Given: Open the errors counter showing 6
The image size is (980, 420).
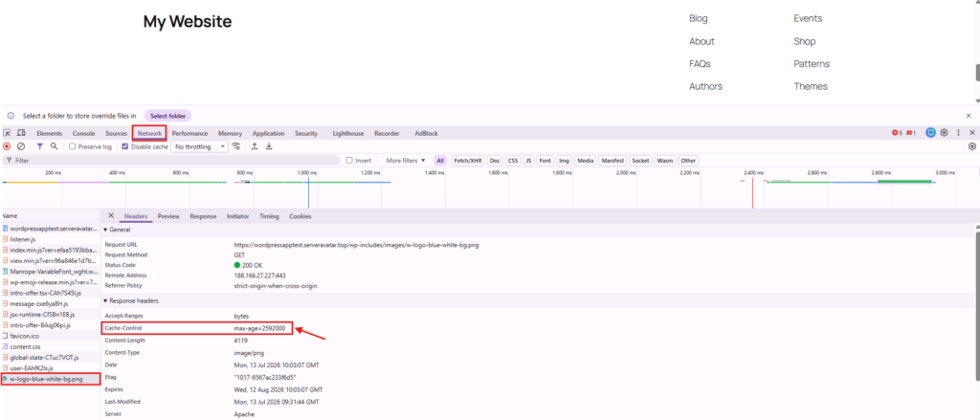Looking at the screenshot, I should click(897, 133).
